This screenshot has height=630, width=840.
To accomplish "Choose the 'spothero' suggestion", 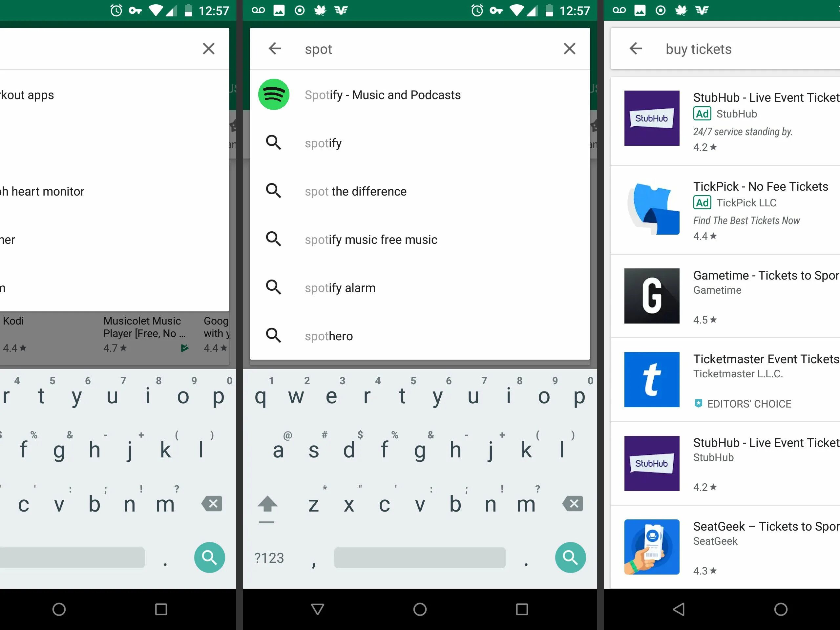I will pyautogui.click(x=328, y=336).
